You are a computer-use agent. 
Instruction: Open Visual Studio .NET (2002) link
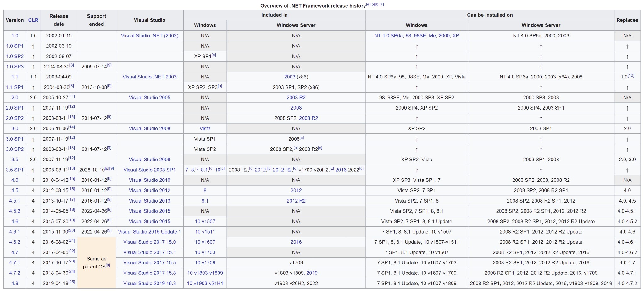click(x=150, y=36)
